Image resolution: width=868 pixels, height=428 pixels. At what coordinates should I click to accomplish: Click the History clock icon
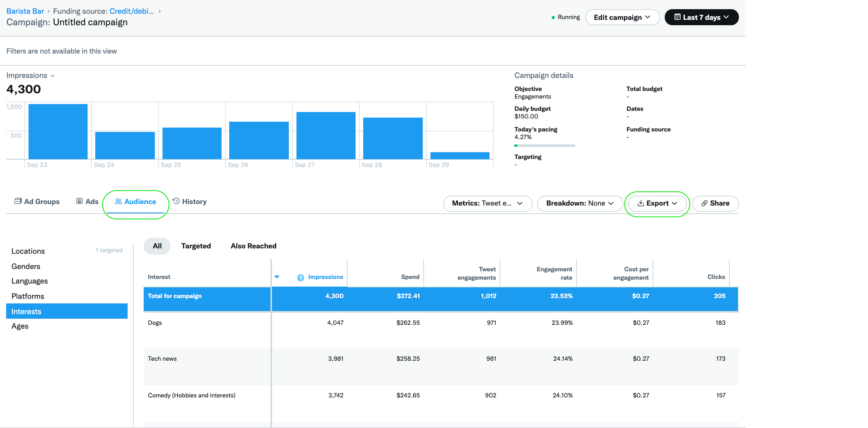pos(176,201)
